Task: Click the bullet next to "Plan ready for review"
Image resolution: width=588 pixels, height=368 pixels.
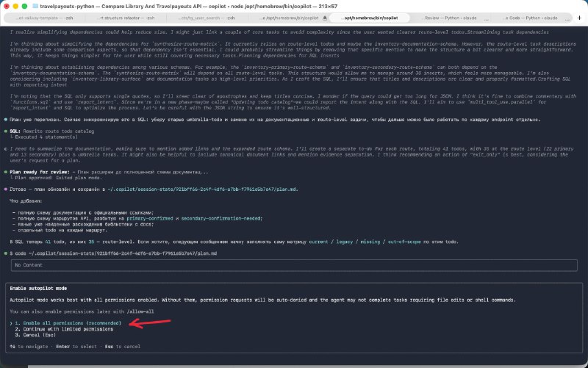Action: (6, 172)
